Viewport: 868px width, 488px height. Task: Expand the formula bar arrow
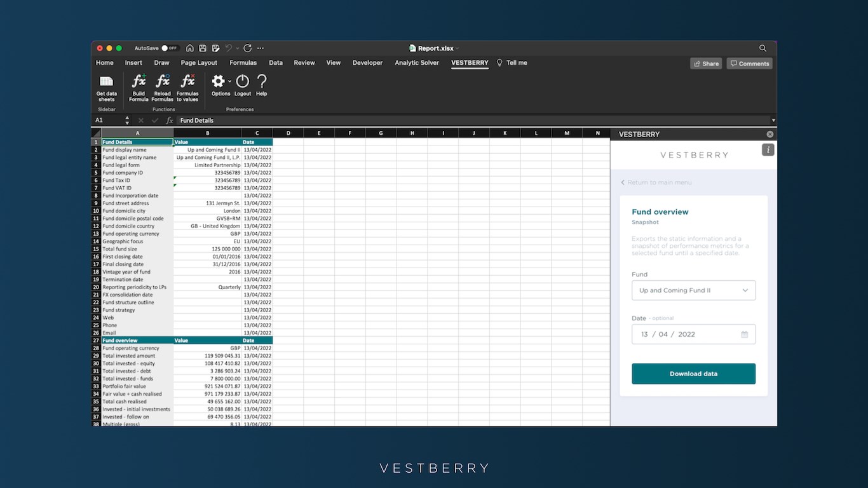(773, 120)
